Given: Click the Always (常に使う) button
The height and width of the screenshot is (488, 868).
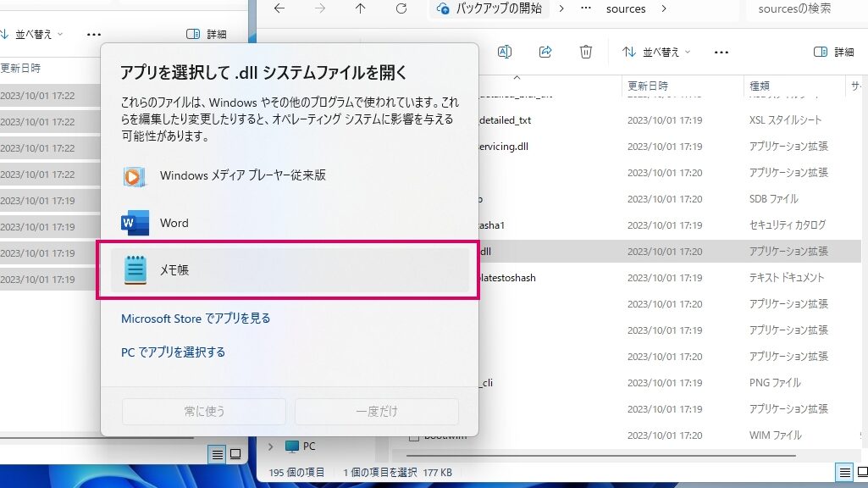Looking at the screenshot, I should (204, 412).
